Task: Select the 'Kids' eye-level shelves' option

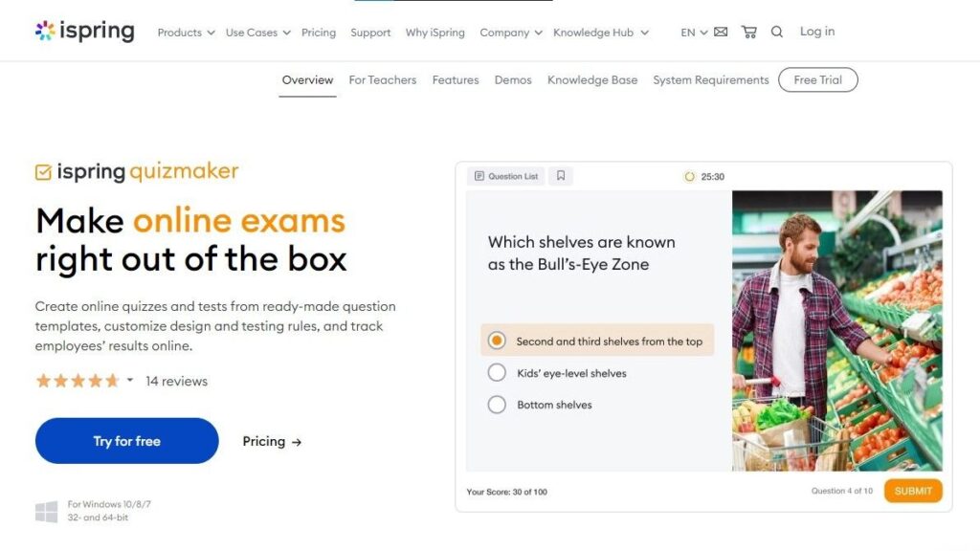Action: click(557, 373)
